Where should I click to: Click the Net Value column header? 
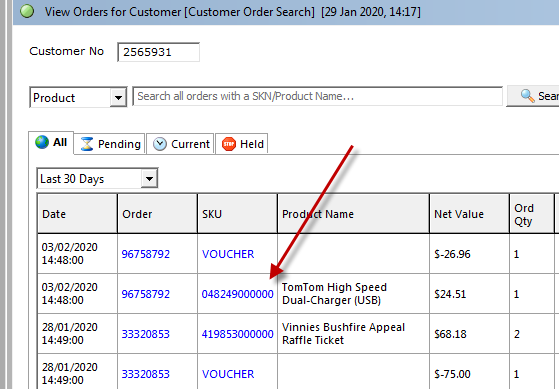pyautogui.click(x=469, y=214)
